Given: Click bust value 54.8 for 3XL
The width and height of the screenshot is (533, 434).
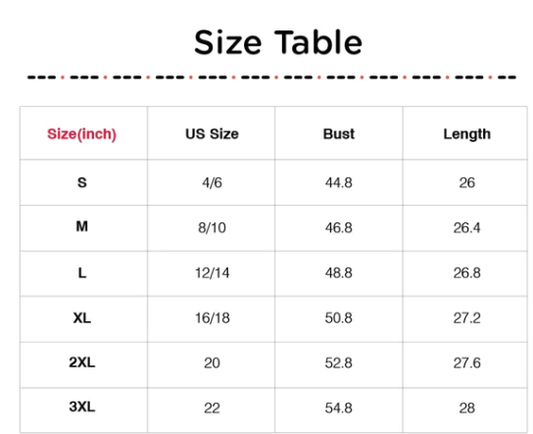Looking at the screenshot, I should tap(339, 408).
